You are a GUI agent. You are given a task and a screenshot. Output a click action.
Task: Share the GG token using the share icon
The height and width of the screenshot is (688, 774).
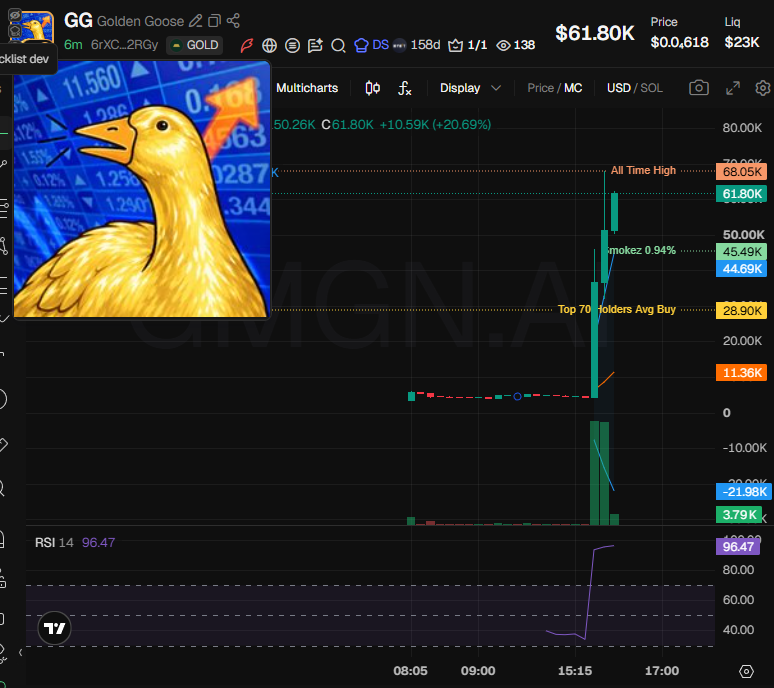(x=233, y=21)
